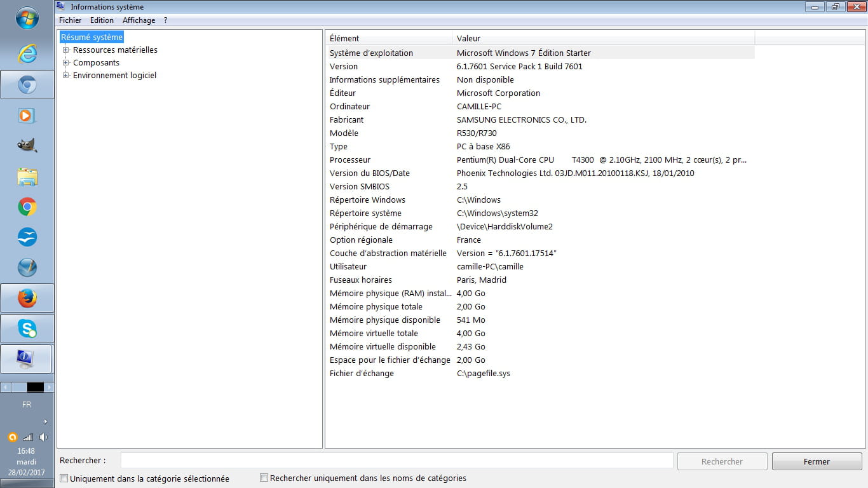Expand the Ressources matérielles node
Viewport: 868px width, 488px height.
tap(66, 50)
